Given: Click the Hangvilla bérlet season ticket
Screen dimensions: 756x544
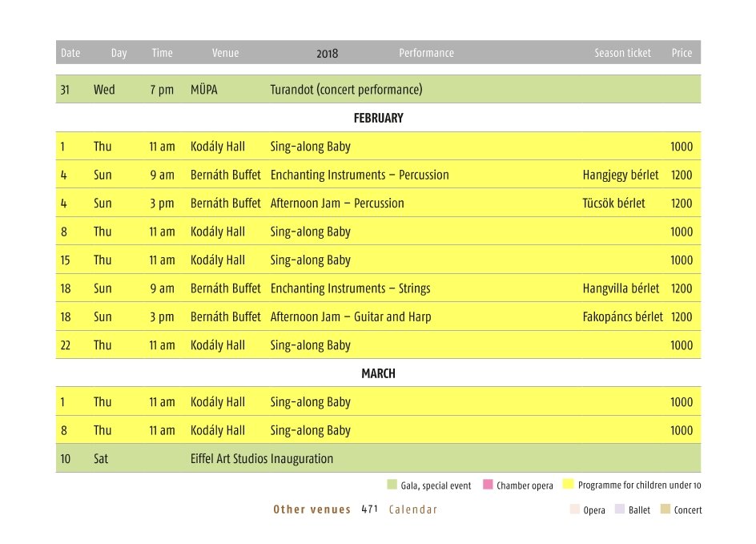Looking at the screenshot, I should tap(621, 288).
